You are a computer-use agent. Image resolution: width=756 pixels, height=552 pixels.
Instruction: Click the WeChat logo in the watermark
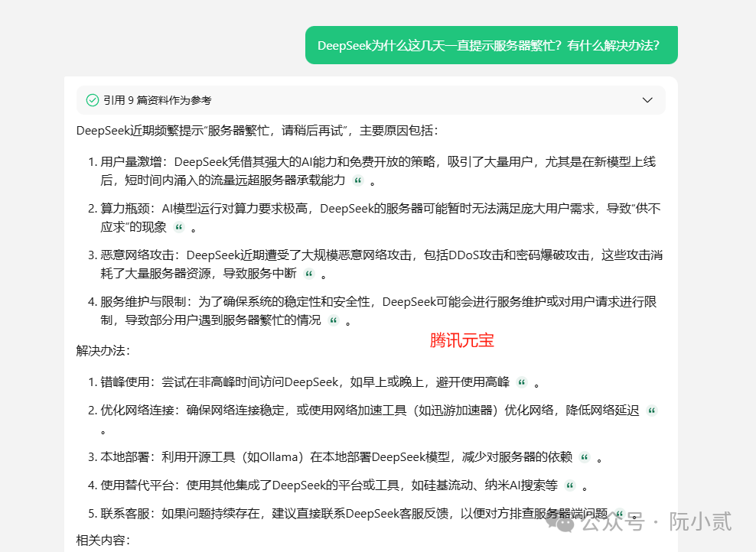[567, 523]
